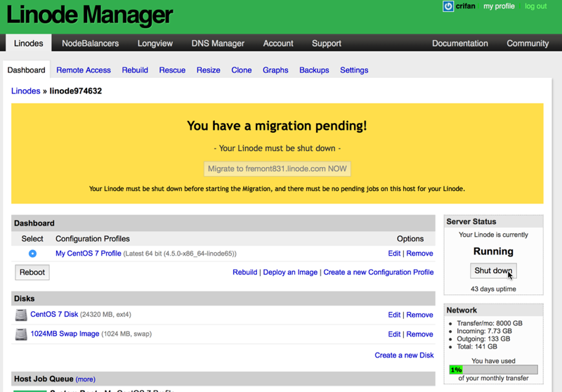Edit the My CentOS 7 Profile configuration
This screenshot has height=392, width=562.
click(x=394, y=254)
